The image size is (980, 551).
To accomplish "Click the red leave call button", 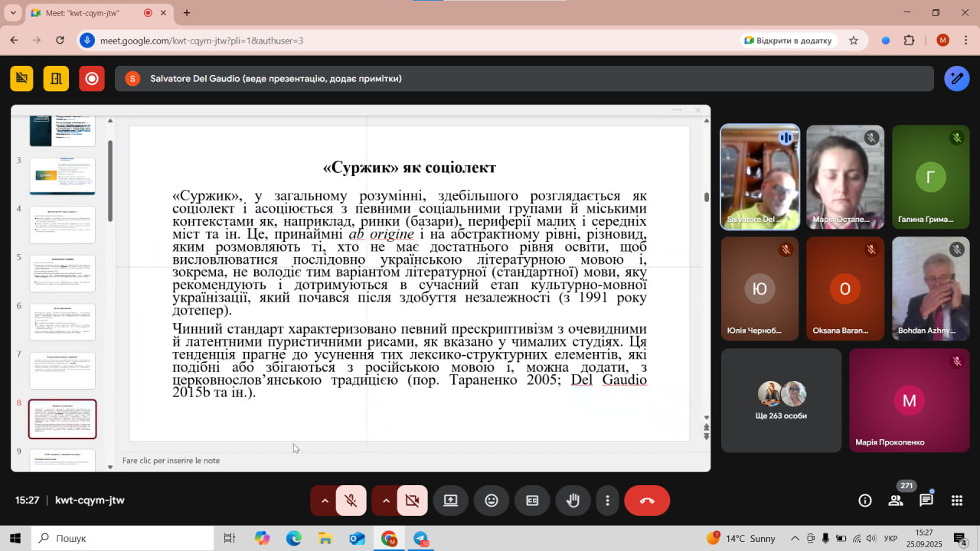I will coord(646,500).
